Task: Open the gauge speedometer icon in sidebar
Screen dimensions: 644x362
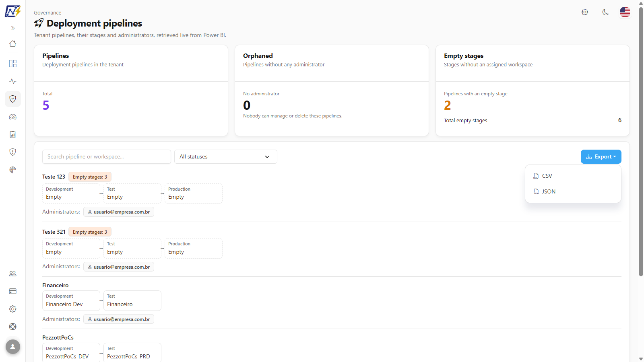Action: point(13,117)
